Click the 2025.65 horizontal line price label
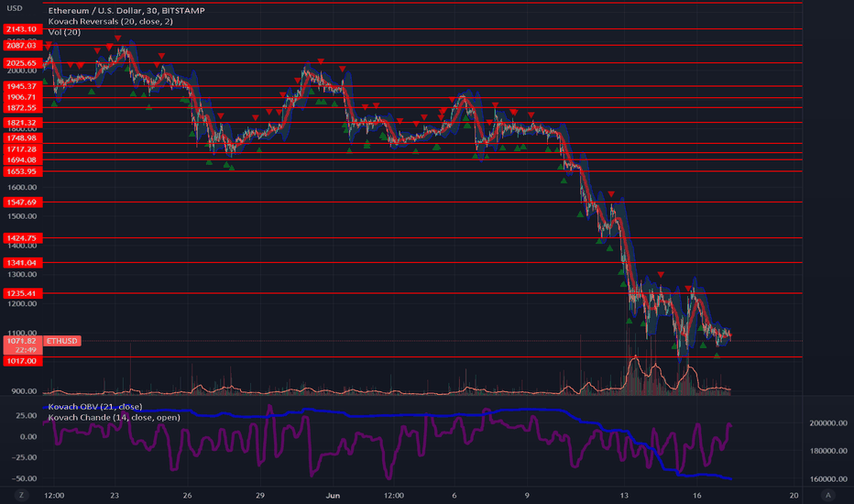 point(22,63)
